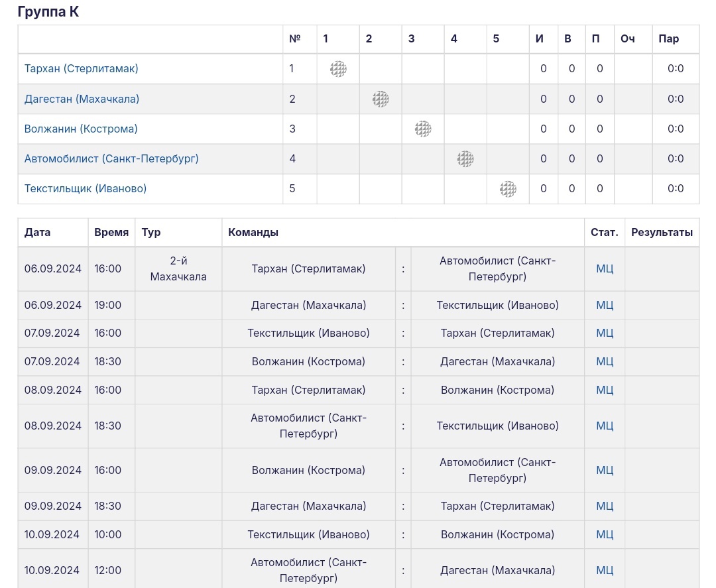Open МЦ stats for 07.09.2024 16:00 match

click(x=605, y=333)
